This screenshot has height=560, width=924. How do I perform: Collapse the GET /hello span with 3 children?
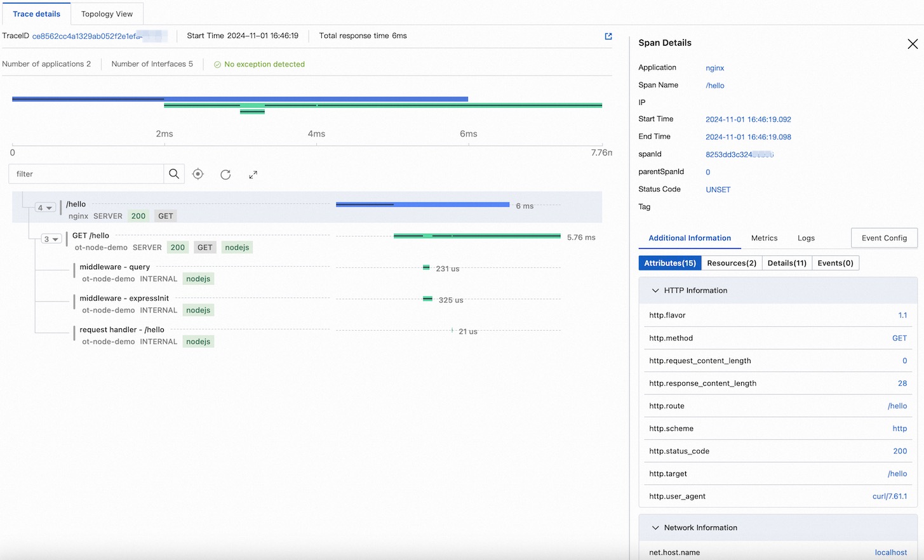coord(51,239)
